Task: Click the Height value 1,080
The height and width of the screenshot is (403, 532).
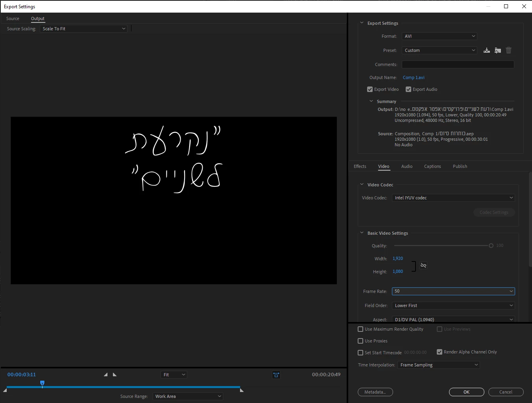Action: (x=398, y=271)
